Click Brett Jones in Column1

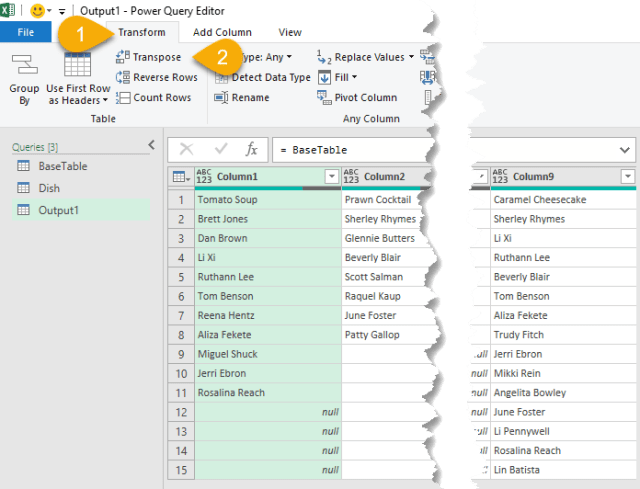coord(268,219)
